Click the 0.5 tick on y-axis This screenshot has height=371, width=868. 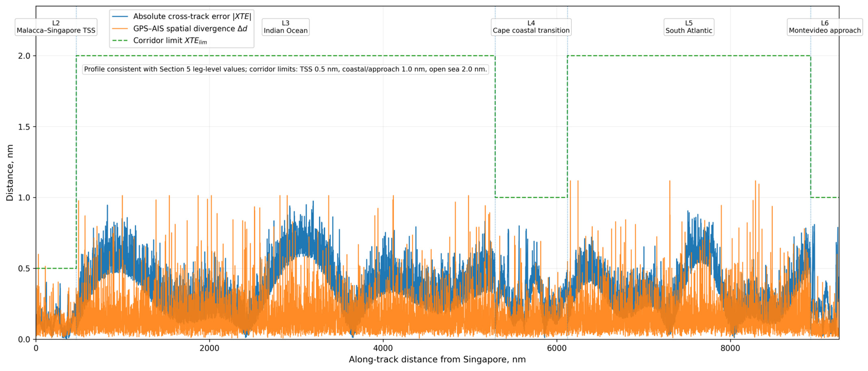click(24, 269)
